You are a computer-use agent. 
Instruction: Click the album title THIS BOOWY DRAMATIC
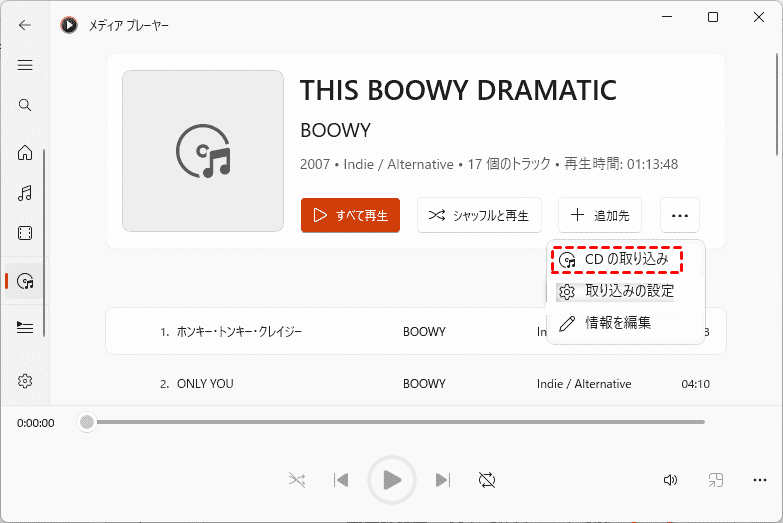(x=458, y=90)
